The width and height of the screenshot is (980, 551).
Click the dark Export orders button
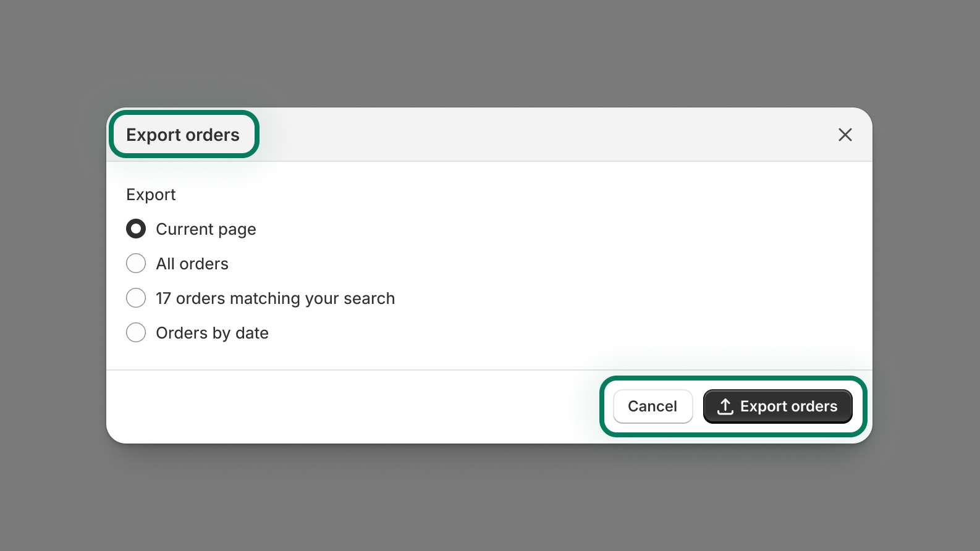(x=777, y=406)
